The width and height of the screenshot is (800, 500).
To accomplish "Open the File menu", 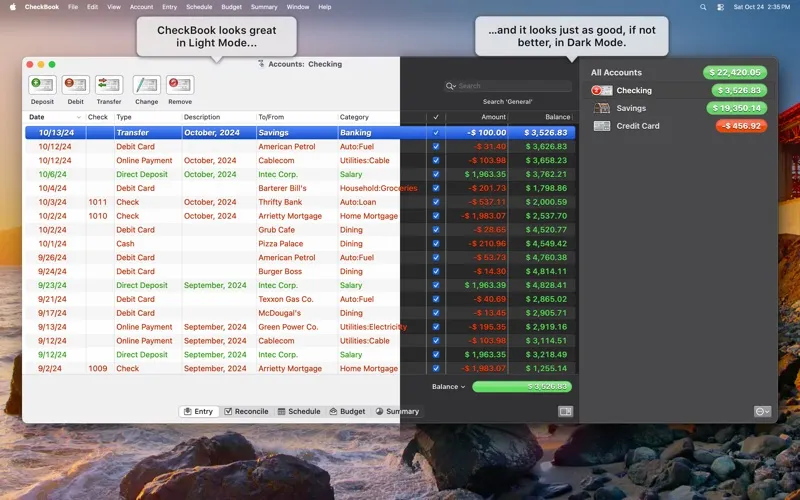I will tap(73, 7).
